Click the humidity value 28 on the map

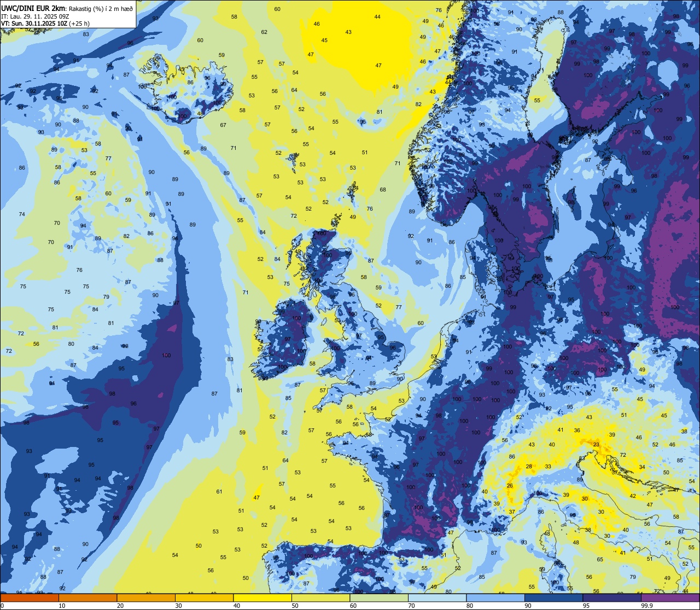529,467
